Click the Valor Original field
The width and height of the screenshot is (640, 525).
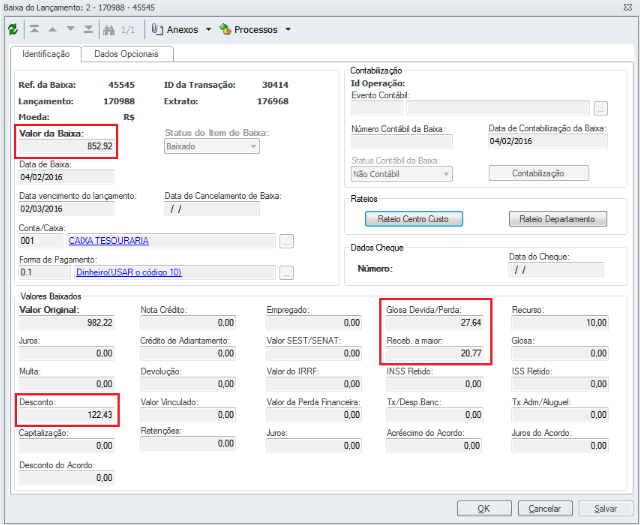(x=67, y=323)
